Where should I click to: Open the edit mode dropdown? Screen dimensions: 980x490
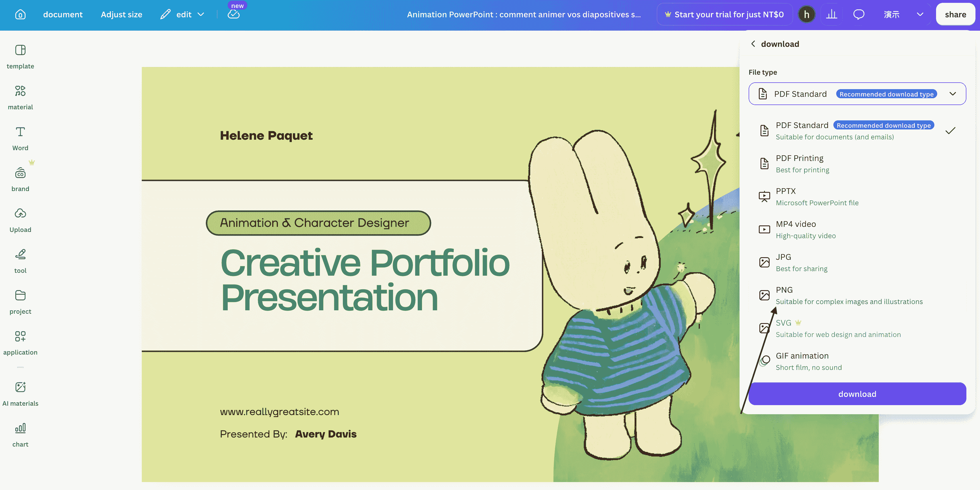point(182,14)
